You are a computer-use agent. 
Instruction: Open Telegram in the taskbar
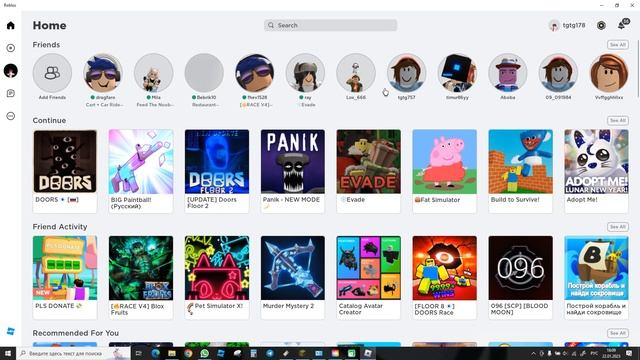(270, 353)
